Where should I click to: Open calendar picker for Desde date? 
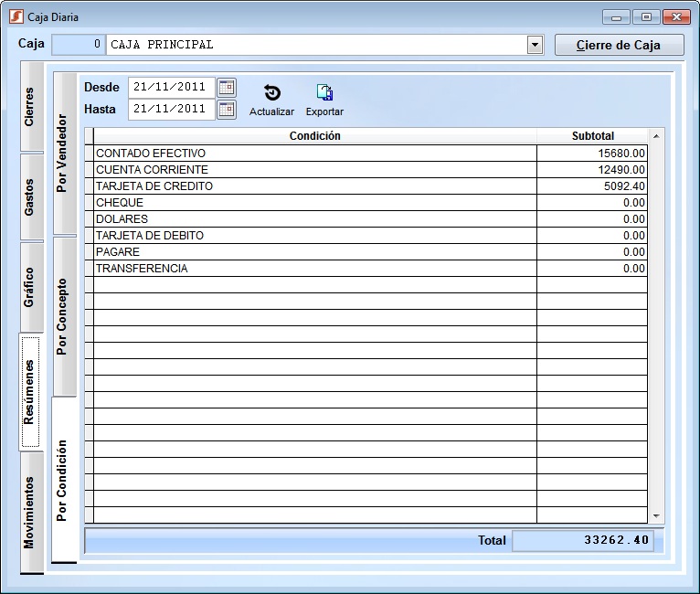pyautogui.click(x=227, y=88)
